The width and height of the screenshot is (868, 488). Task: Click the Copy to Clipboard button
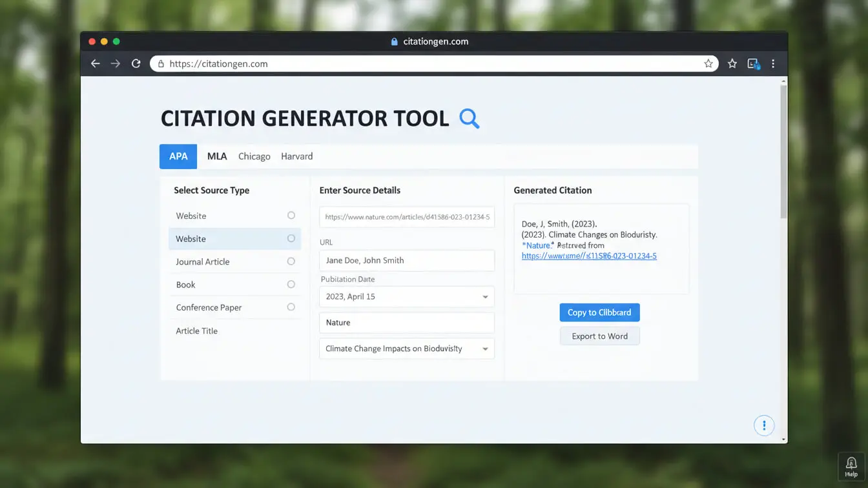point(599,312)
